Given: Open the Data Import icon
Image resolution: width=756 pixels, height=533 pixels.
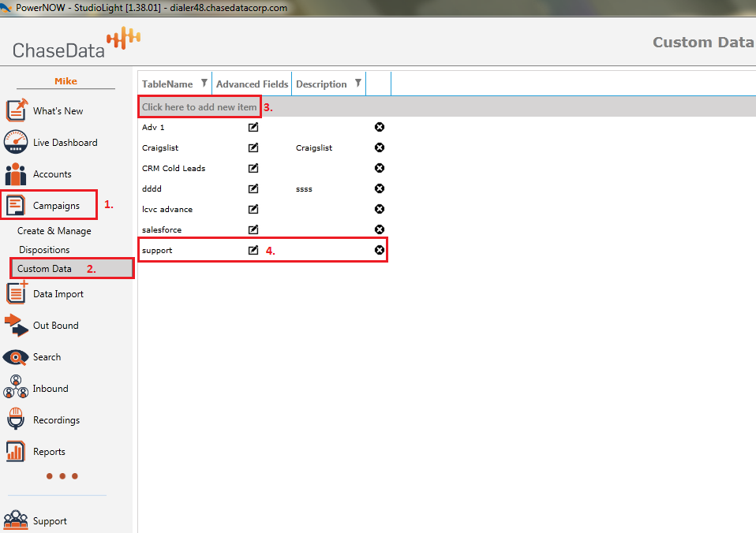Looking at the screenshot, I should point(17,293).
